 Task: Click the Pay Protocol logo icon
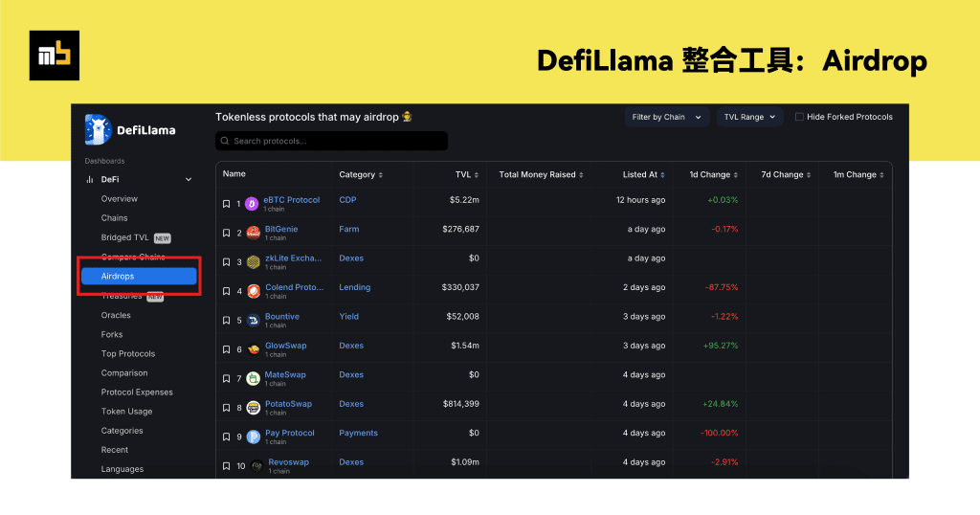click(x=253, y=437)
